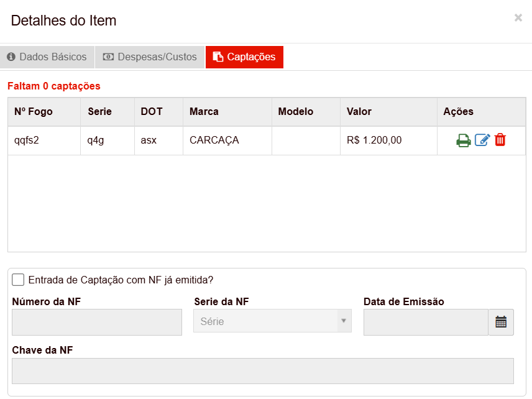532x399 pixels.
Task: Click the Ações column header
Action: [x=482, y=112]
